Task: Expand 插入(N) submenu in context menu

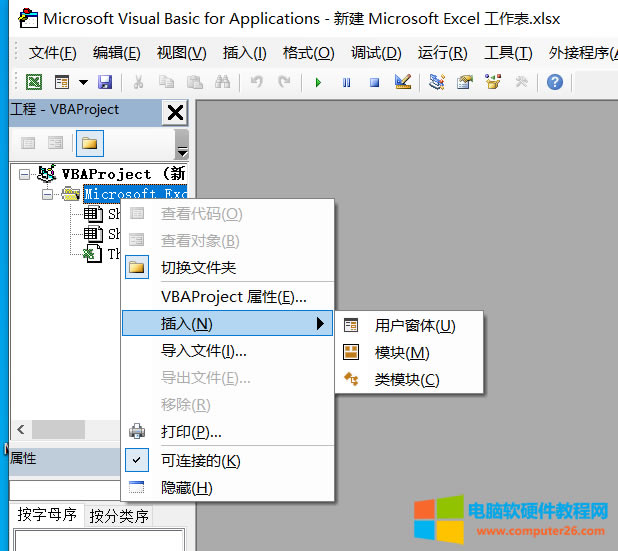Action: click(227, 323)
